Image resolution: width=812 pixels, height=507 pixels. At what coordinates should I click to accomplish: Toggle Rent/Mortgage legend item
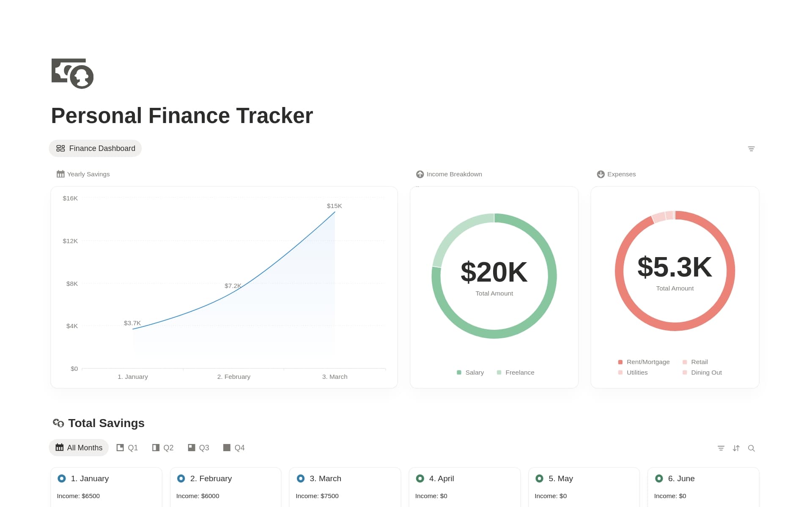pyautogui.click(x=643, y=362)
